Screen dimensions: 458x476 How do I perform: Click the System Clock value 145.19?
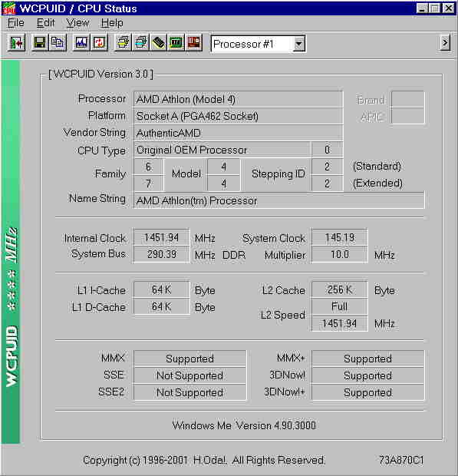[340, 237]
